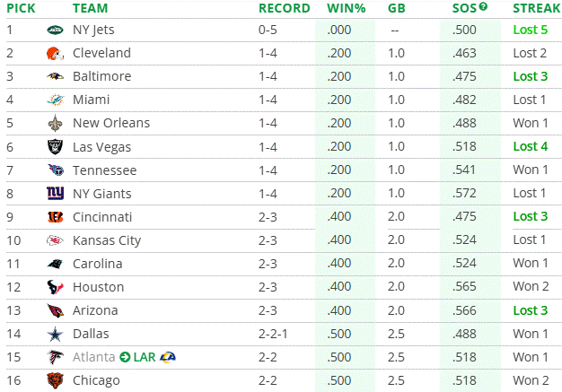Open the Houston team link

(98, 287)
